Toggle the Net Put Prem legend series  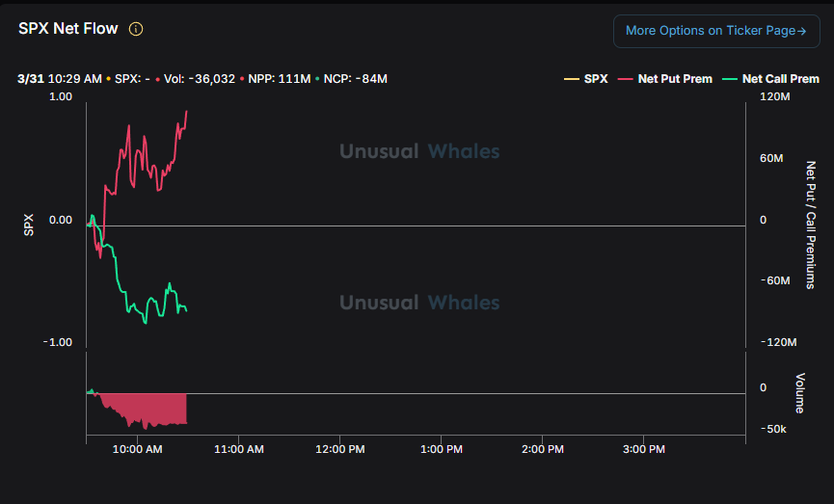click(x=665, y=79)
